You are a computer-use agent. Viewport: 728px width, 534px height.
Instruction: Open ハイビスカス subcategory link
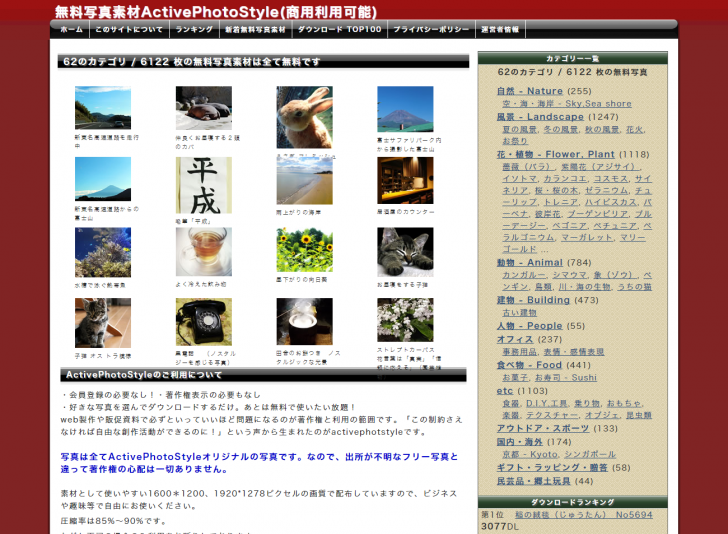coord(611,202)
